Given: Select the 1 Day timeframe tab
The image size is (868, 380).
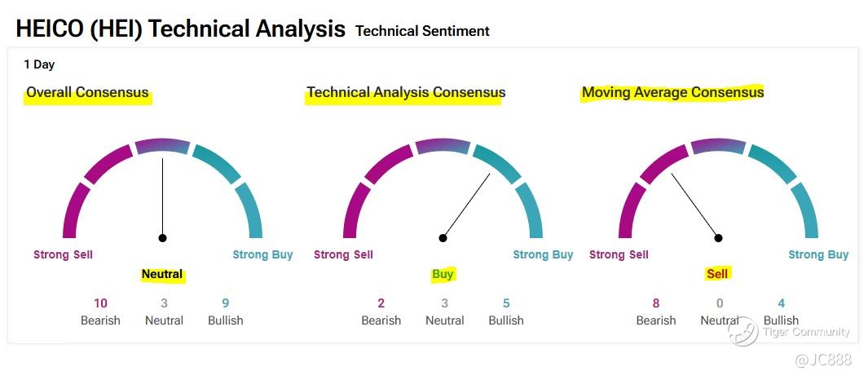Looking at the screenshot, I should pyautogui.click(x=39, y=64).
